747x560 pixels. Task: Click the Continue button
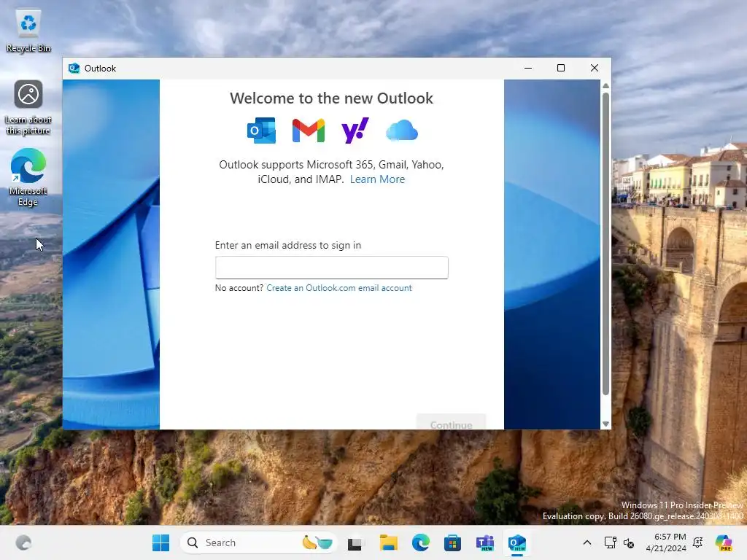coord(451,422)
